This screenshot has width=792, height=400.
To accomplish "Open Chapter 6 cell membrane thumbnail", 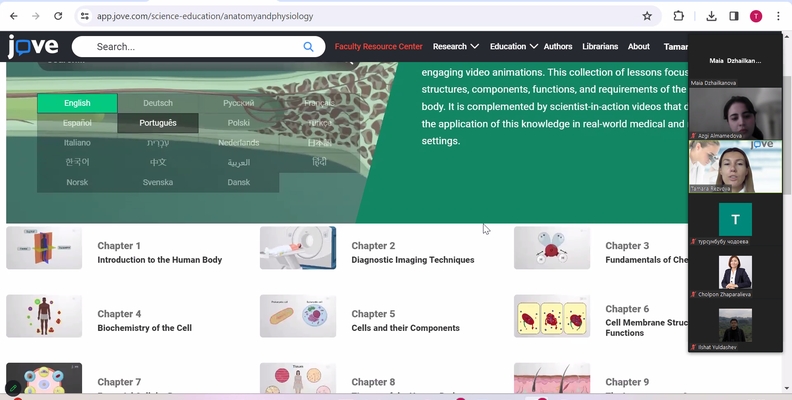I will (552, 316).
